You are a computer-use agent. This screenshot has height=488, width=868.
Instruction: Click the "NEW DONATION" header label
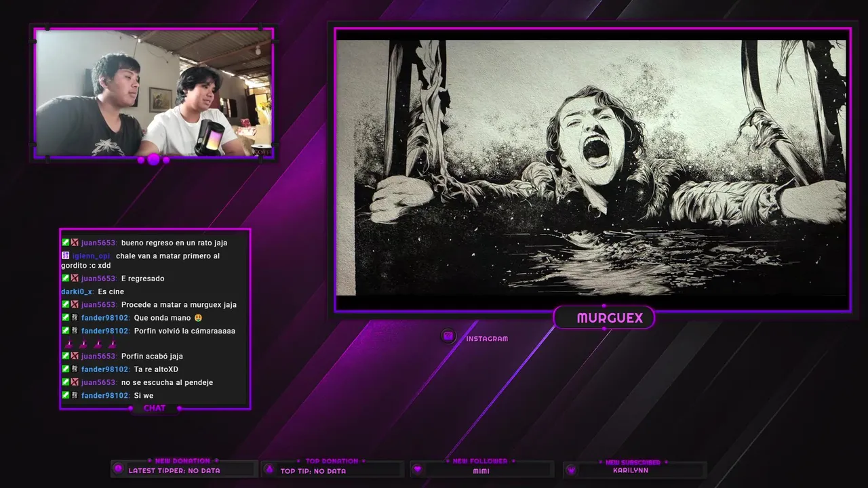pos(182,461)
